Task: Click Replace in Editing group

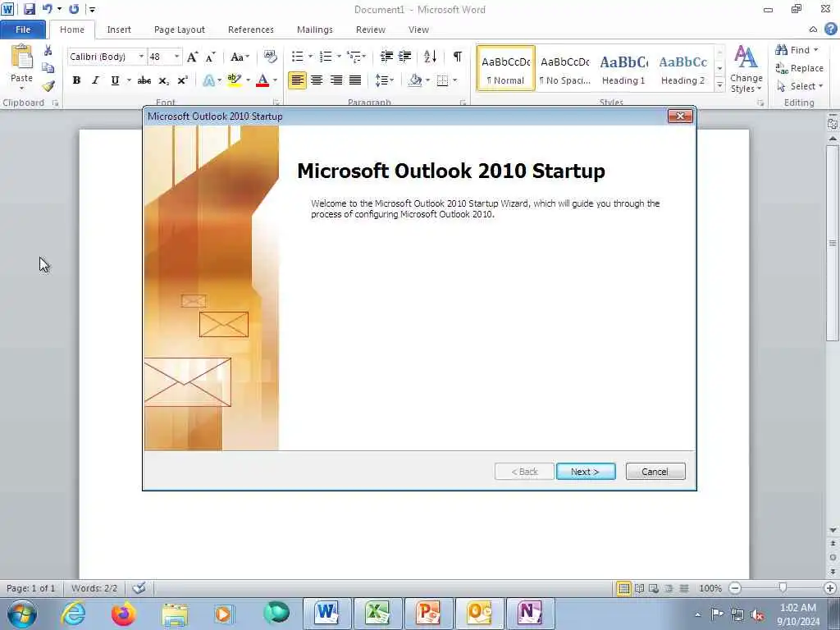Action: 799,68
